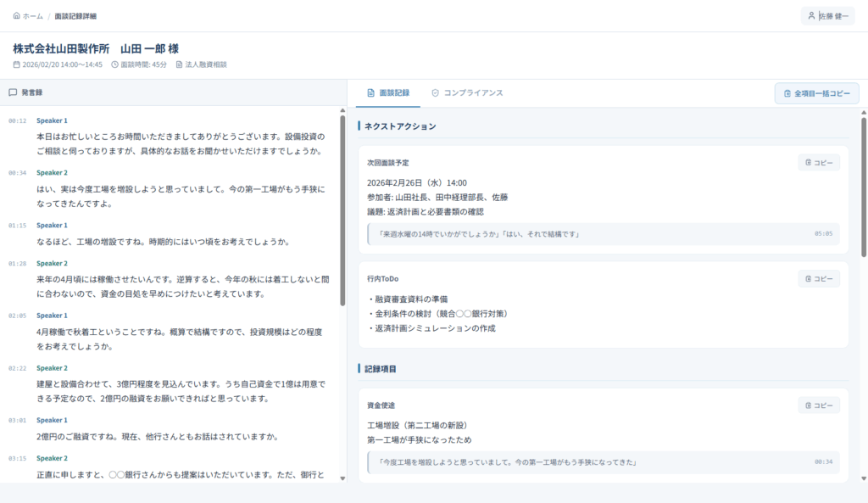Click the shield icon on コンプライアンス tab
The image size is (868, 503).
click(436, 92)
